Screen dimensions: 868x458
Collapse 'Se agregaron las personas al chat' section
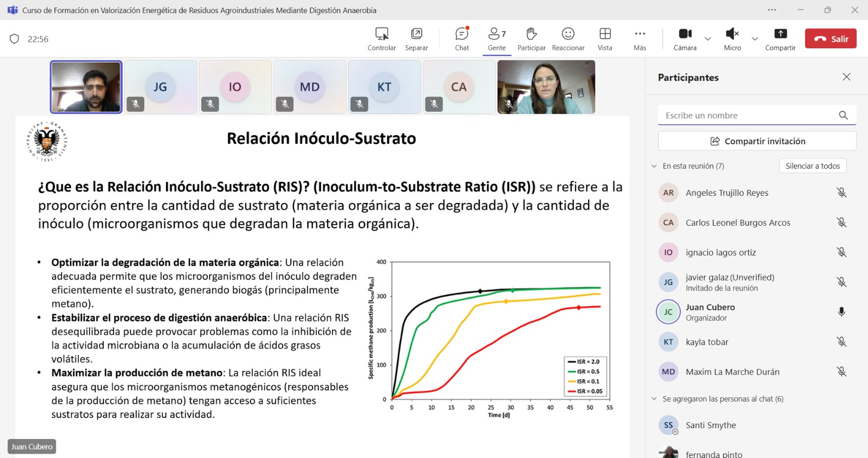tap(654, 399)
